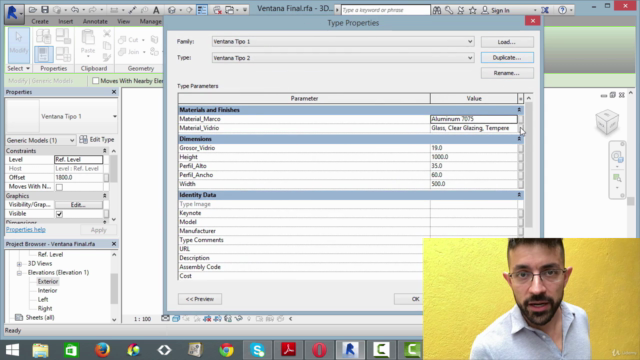This screenshot has height=360, width=640.
Task: Click the Subscription Center key icon
Action: pyautogui.click(x=449, y=10)
